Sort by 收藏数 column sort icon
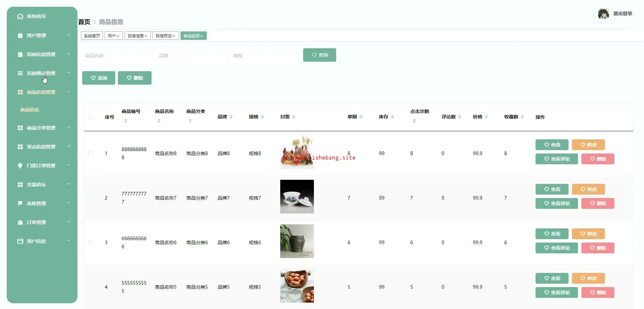The height and width of the screenshot is (309, 644). pyautogui.click(x=522, y=117)
